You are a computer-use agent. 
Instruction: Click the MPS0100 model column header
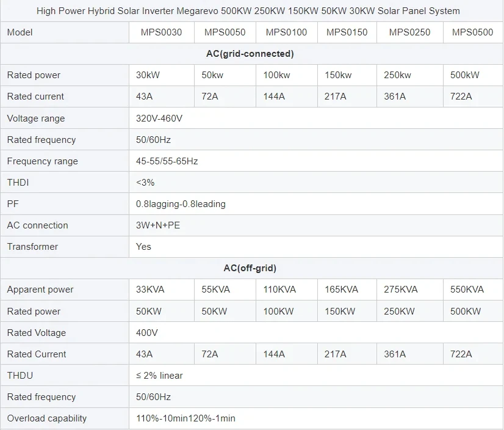(286, 32)
